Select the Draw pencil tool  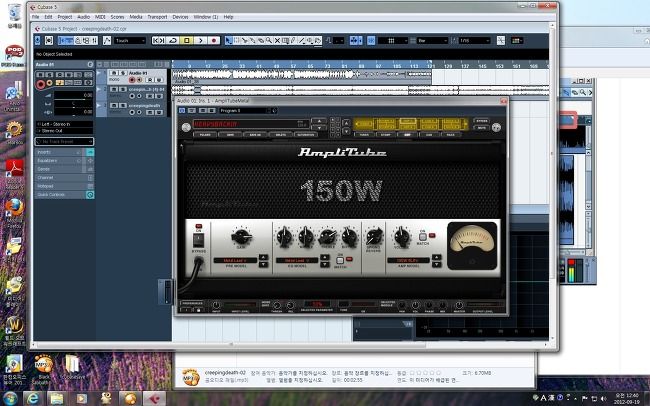click(x=293, y=40)
